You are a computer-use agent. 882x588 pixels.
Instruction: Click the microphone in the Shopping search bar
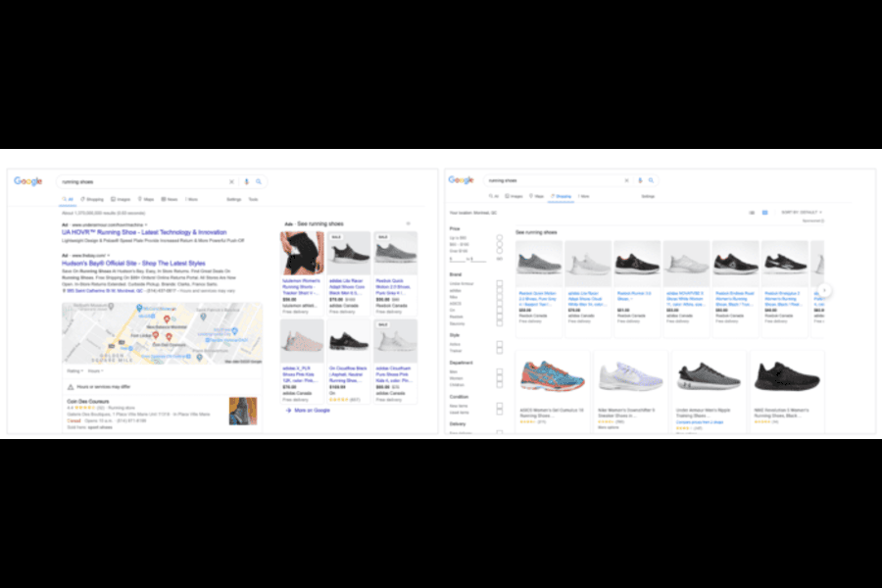(x=640, y=180)
